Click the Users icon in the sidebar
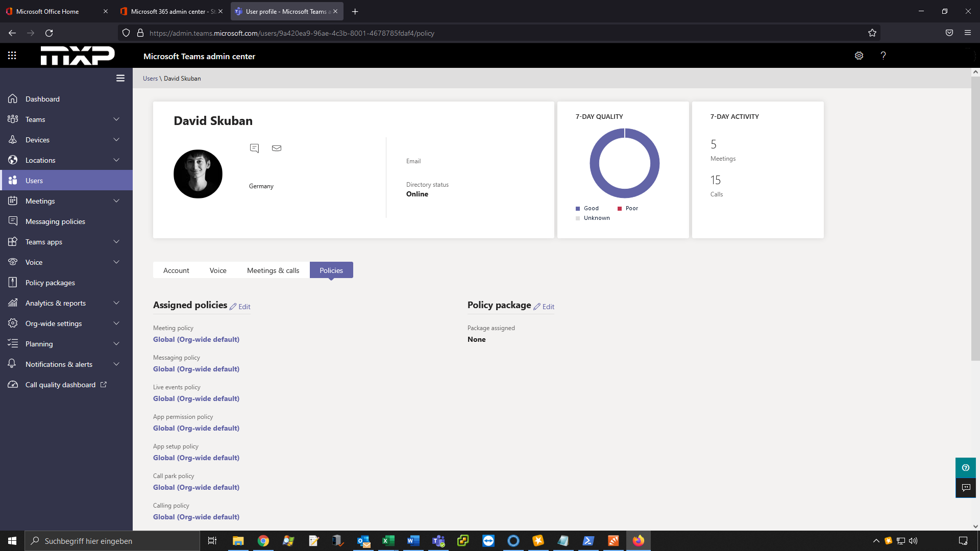The width and height of the screenshot is (980, 551). pyautogui.click(x=13, y=181)
